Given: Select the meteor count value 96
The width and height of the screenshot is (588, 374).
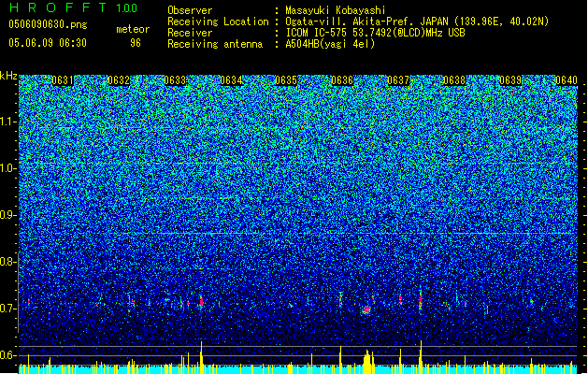Looking at the screenshot, I should [x=136, y=43].
